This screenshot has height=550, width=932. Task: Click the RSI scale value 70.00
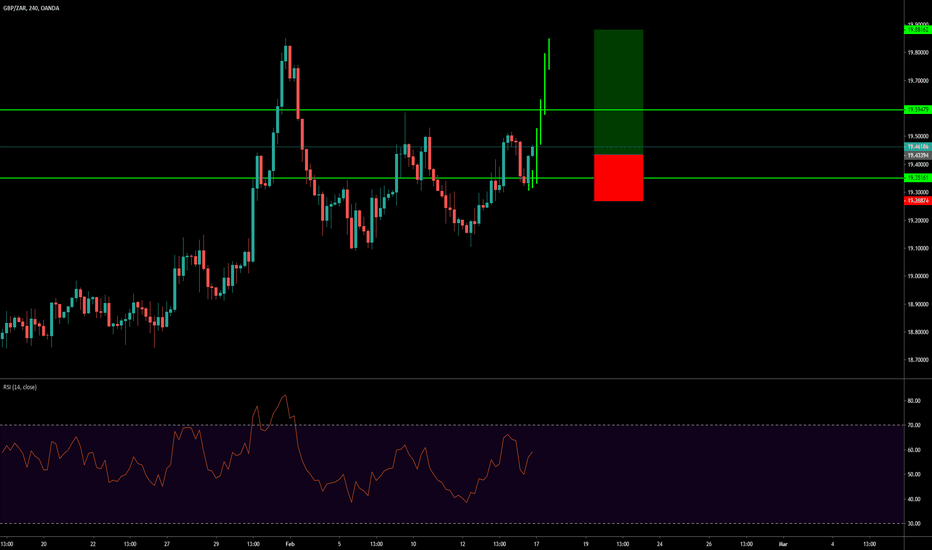click(914, 425)
